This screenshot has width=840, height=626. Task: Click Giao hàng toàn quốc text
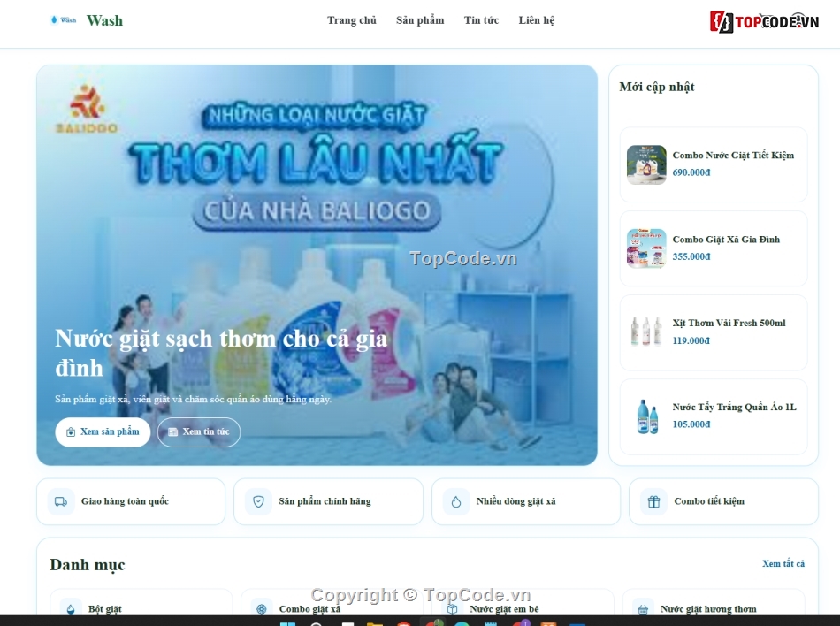coord(125,501)
